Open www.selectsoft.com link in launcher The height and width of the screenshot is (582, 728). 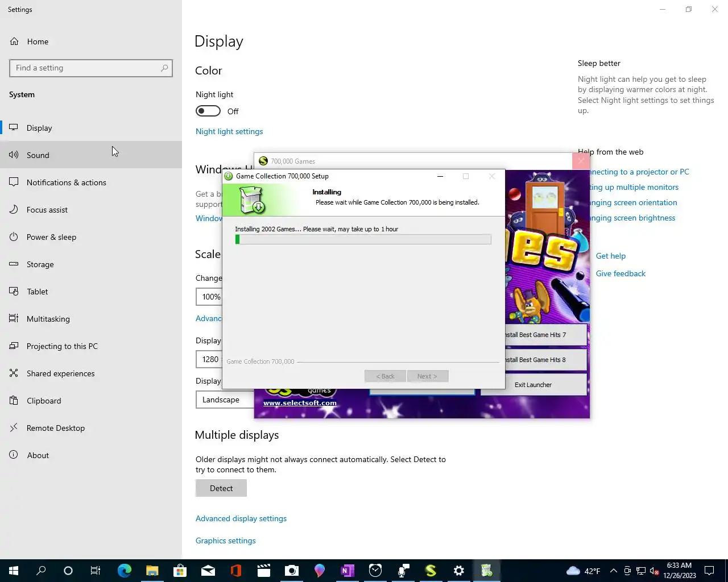[300, 403]
